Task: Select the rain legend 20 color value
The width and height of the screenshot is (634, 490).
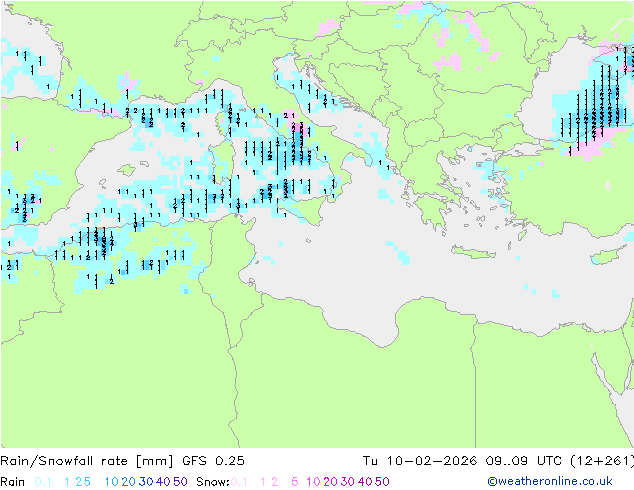Action: pos(128,482)
